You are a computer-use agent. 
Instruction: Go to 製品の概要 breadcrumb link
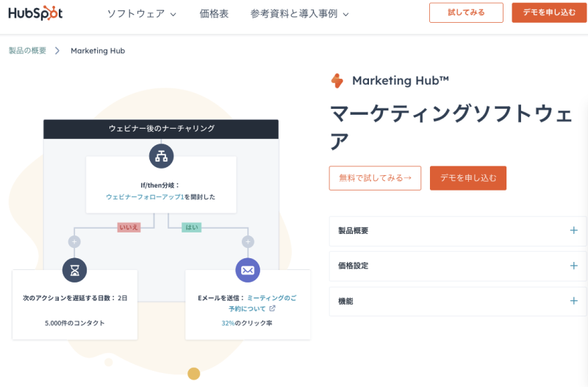pos(27,51)
